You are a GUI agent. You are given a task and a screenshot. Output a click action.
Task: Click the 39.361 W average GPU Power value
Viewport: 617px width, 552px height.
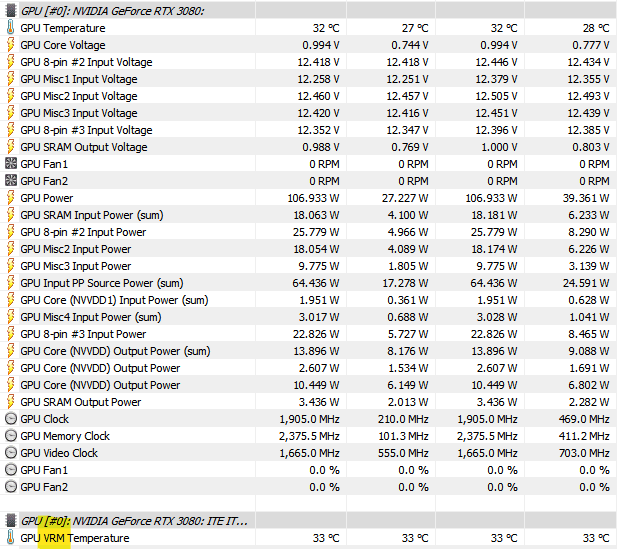pos(586,198)
